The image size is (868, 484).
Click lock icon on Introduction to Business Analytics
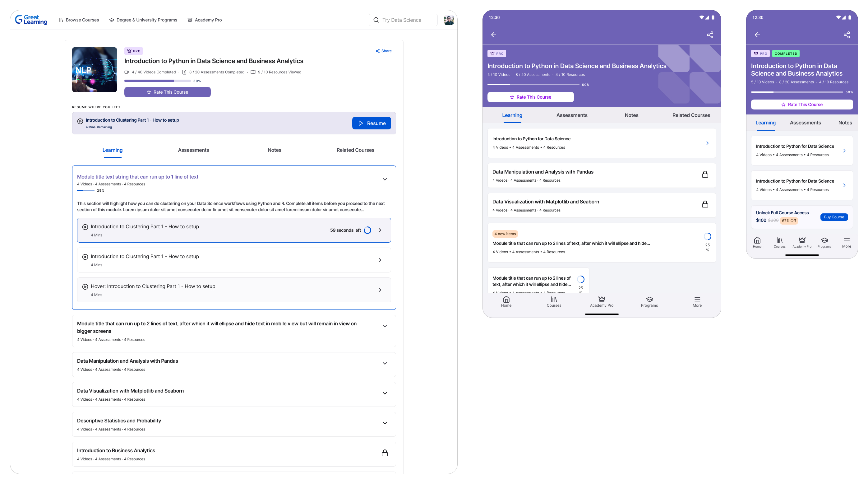(385, 453)
